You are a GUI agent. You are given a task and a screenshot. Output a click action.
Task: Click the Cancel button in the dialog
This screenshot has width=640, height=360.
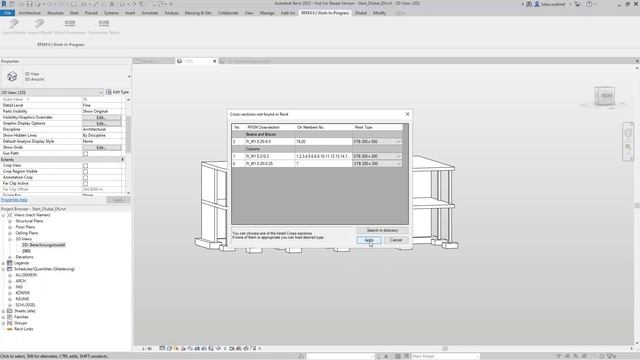coord(396,240)
